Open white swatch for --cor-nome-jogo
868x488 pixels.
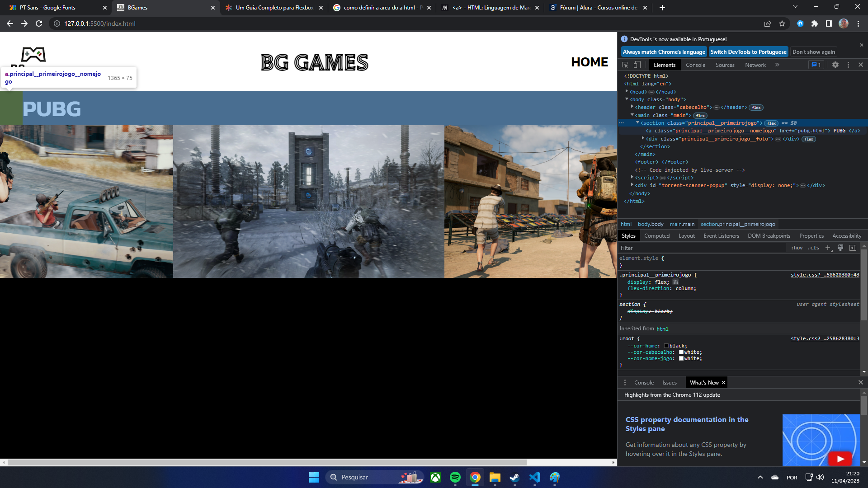(x=681, y=358)
